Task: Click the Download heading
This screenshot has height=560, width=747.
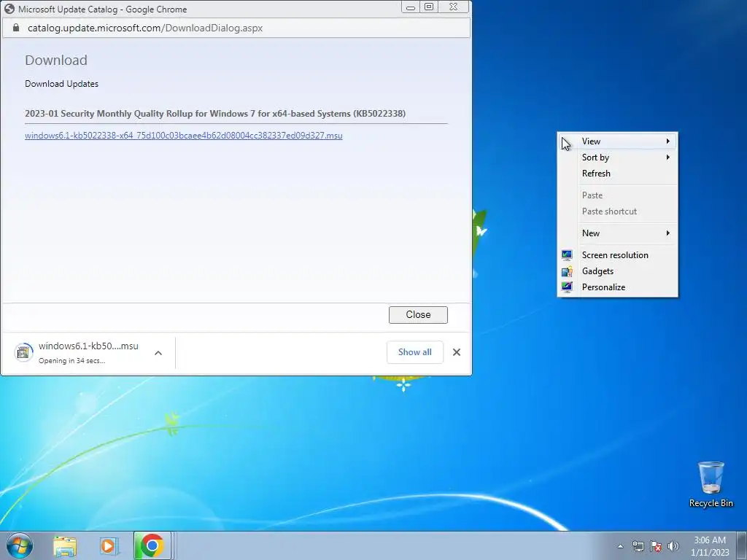Action: 55,61
